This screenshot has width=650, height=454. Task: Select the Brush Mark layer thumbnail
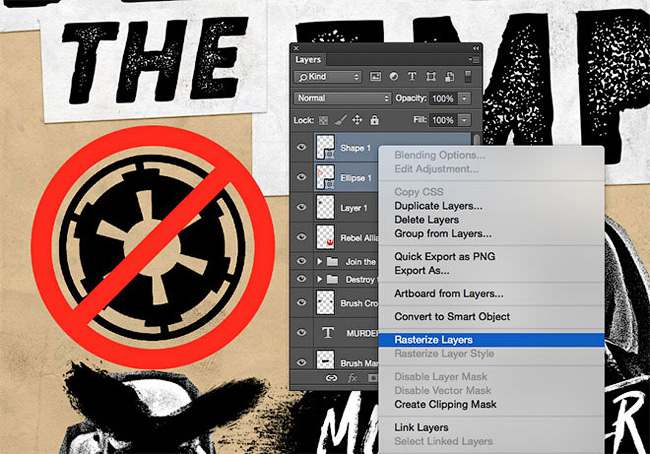[x=325, y=360]
